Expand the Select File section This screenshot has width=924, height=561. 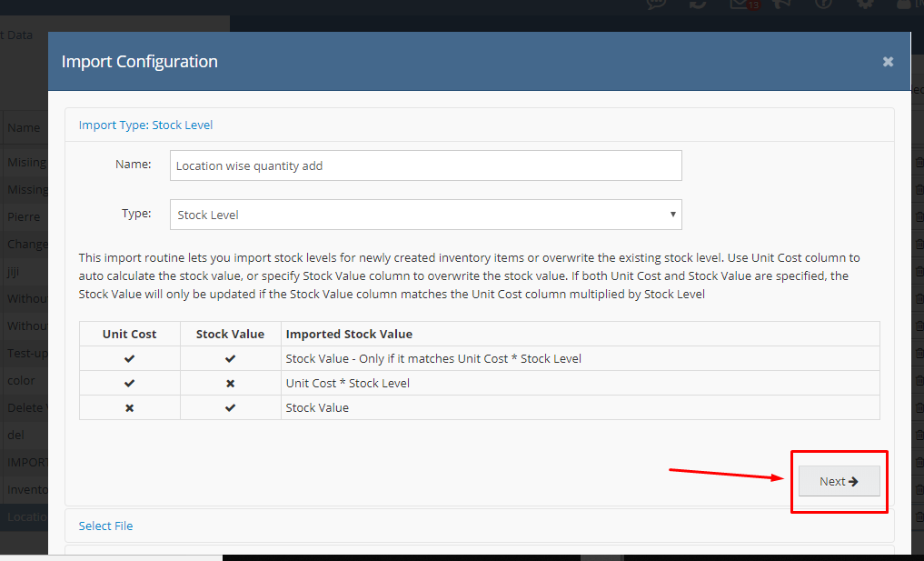click(x=105, y=526)
